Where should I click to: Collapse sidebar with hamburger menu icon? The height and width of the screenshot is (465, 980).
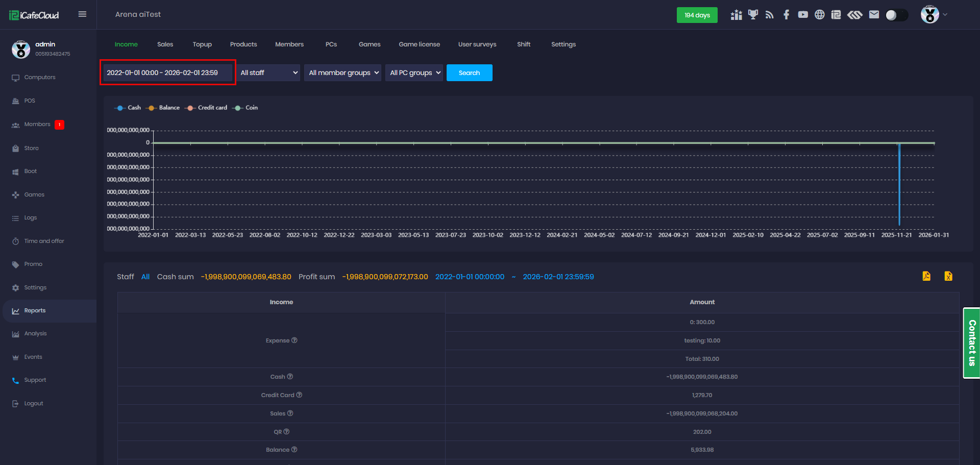[82, 14]
